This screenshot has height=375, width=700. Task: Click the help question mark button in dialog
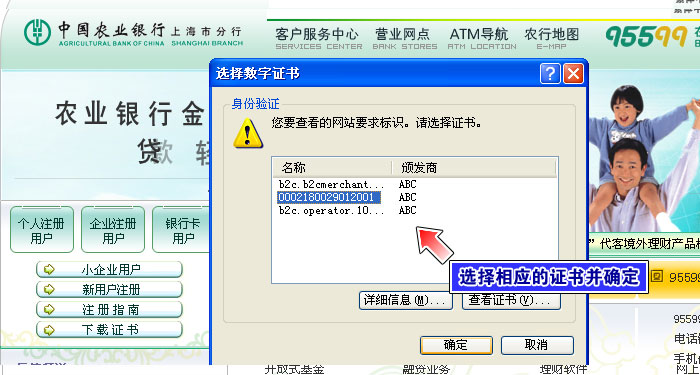tap(550, 73)
